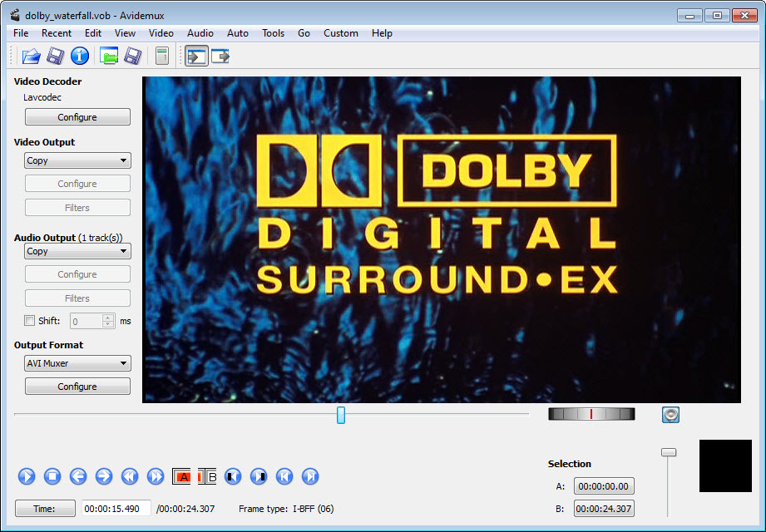Viewport: 766px width, 532px height.
Task: Click the Shift milliseconds input field
Action: click(86, 321)
